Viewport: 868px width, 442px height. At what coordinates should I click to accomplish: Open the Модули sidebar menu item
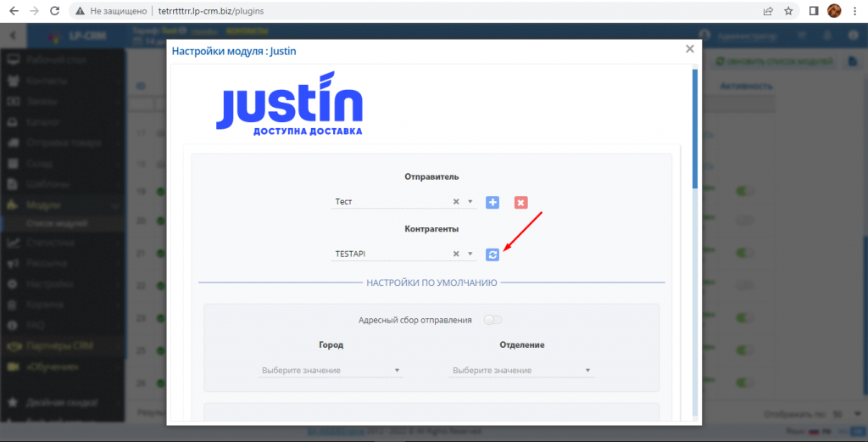point(63,205)
